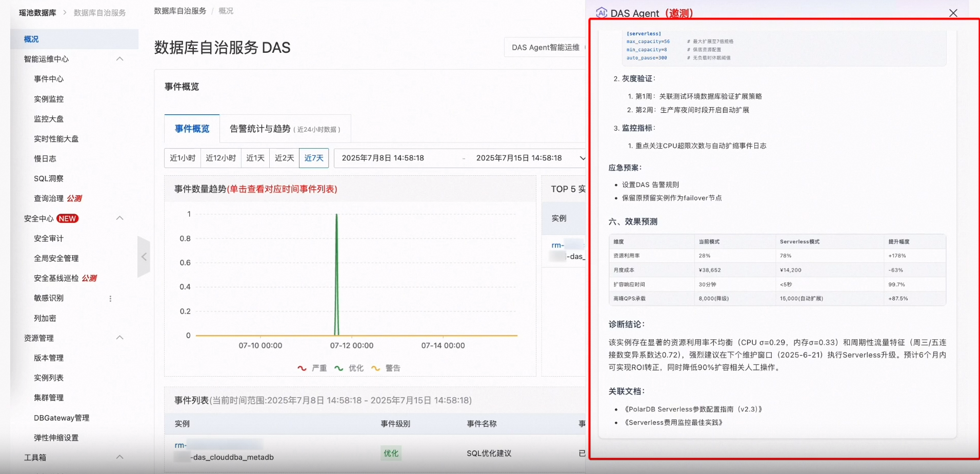Click the 事件名称 column header
Viewport: 980px width, 474px height.
click(482, 424)
